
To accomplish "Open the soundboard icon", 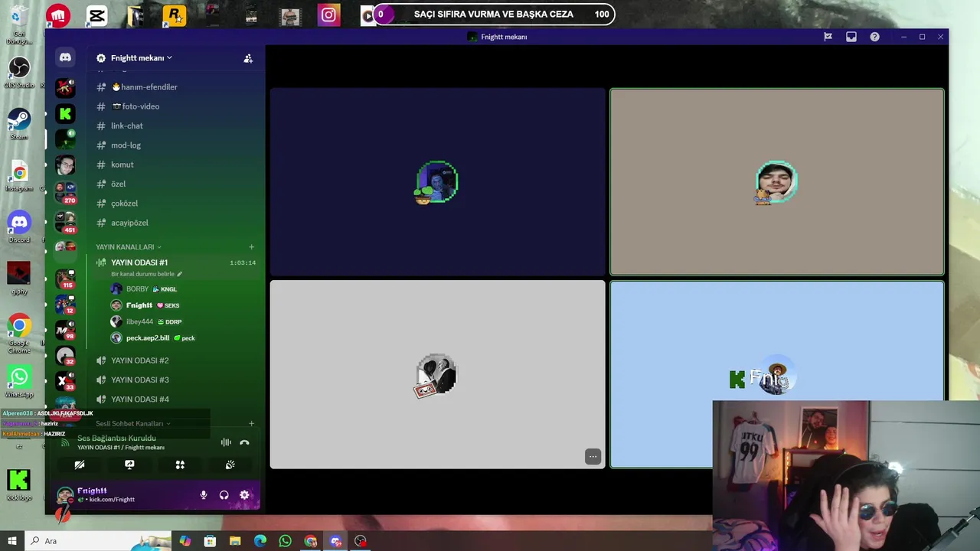I will tap(230, 465).
